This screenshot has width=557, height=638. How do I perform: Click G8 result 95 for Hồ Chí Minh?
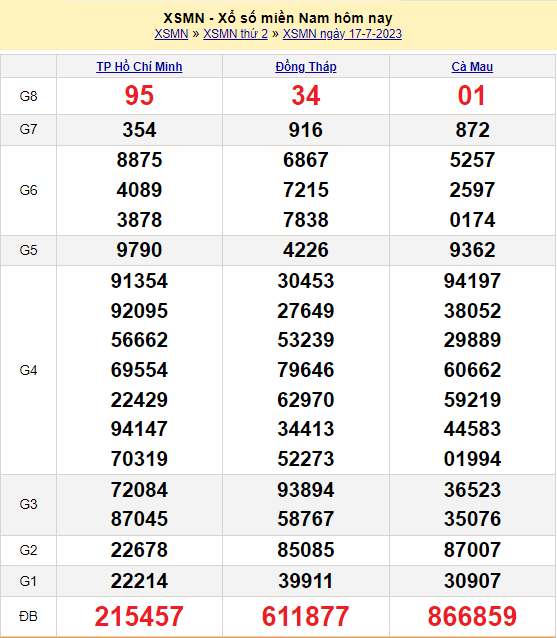coord(139,96)
